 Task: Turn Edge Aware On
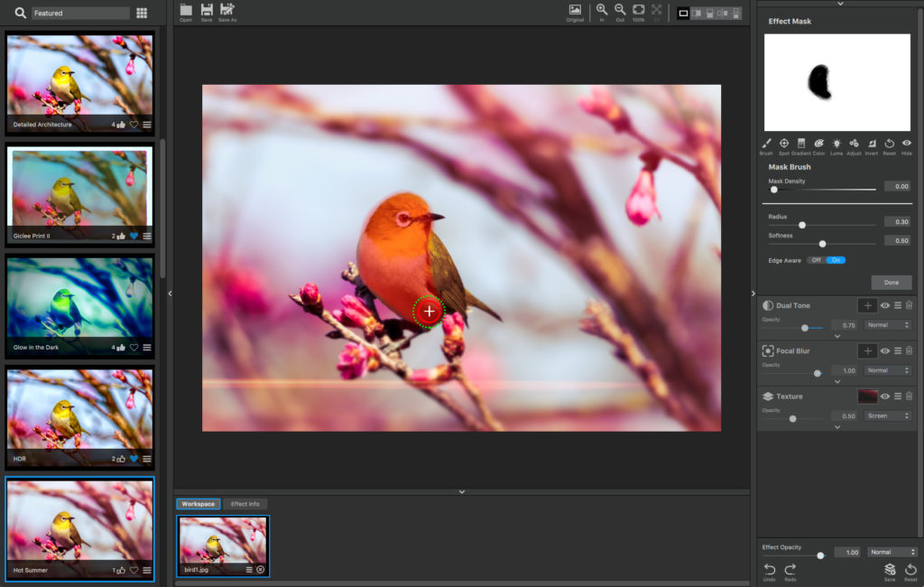836,260
